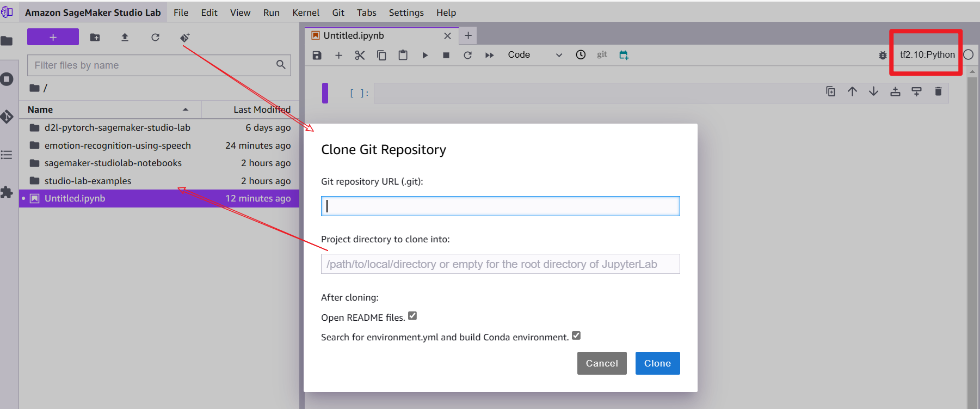980x409 pixels.
Task: Select the d2l-pytorch-sagemaker-studio-lab folder
Action: click(x=159, y=127)
